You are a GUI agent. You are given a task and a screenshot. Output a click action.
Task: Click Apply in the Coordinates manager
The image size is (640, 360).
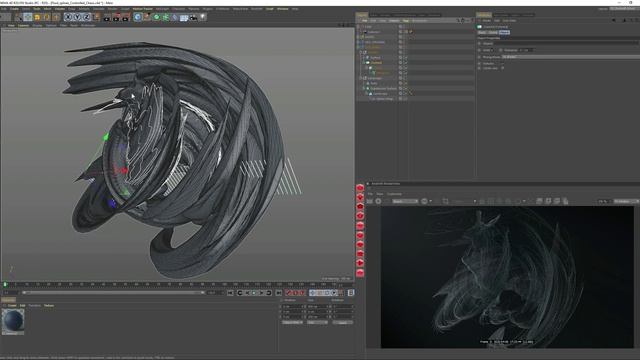pos(342,322)
